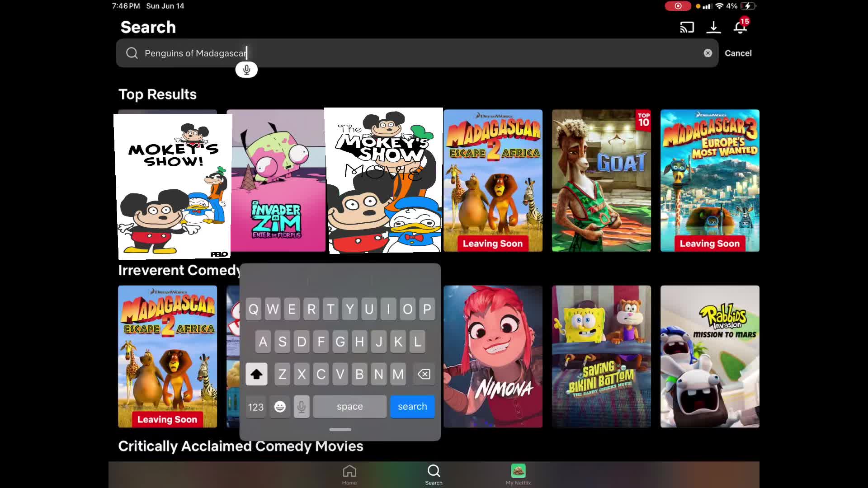Tap the P key

[427, 309]
